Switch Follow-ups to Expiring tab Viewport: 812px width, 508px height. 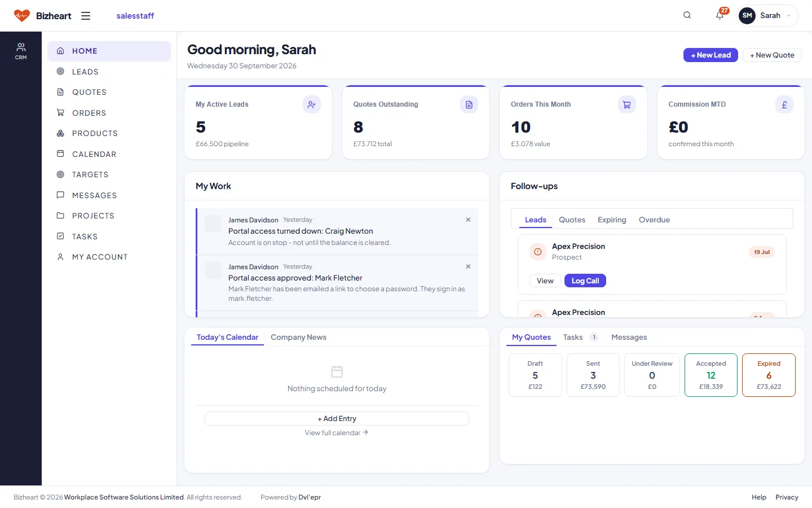[612, 220]
